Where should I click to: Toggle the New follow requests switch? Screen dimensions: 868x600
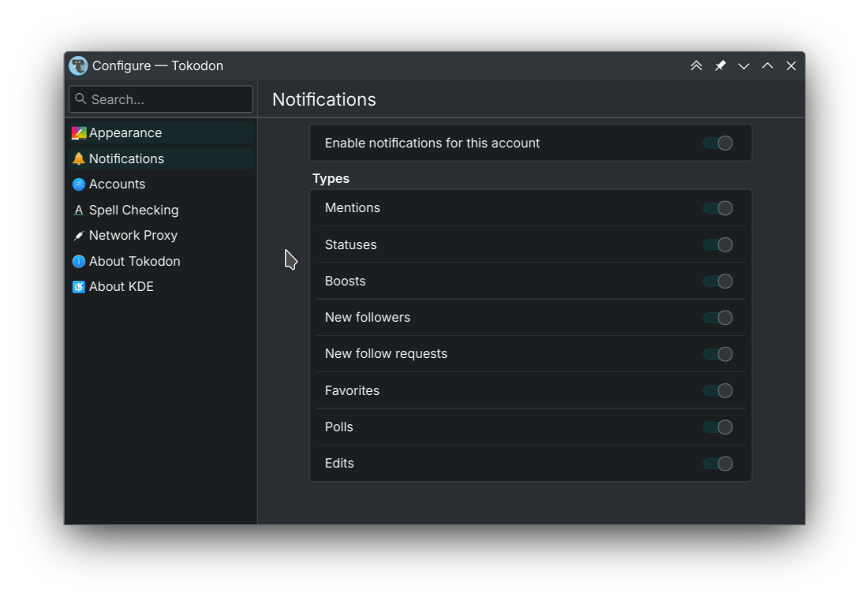click(718, 354)
